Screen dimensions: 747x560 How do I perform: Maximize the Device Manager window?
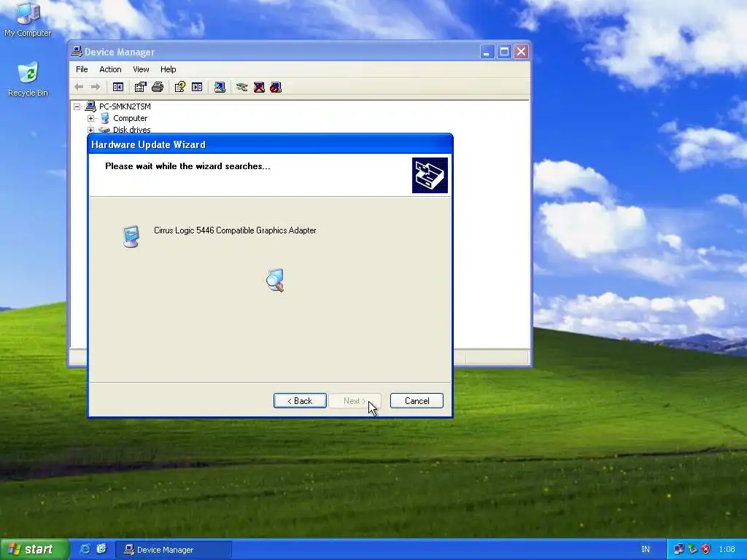504,52
